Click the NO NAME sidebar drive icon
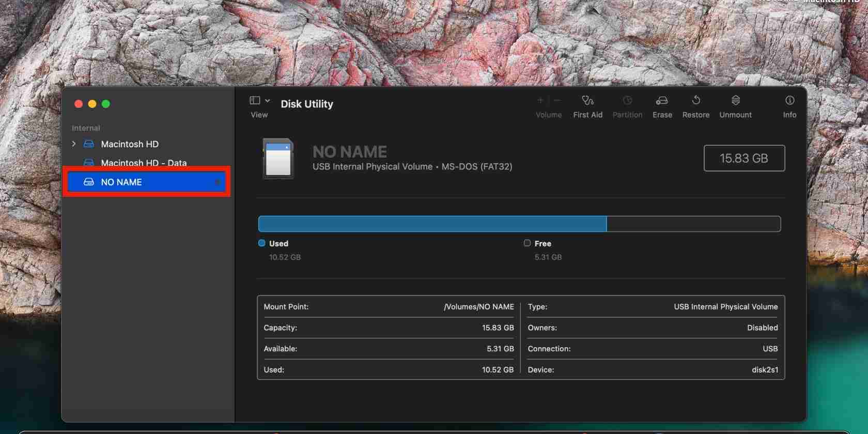The height and width of the screenshot is (434, 868). coord(89,182)
